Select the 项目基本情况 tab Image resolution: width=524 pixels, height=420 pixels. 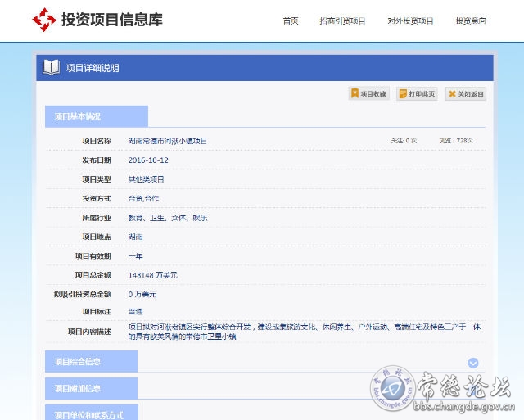[97, 116]
